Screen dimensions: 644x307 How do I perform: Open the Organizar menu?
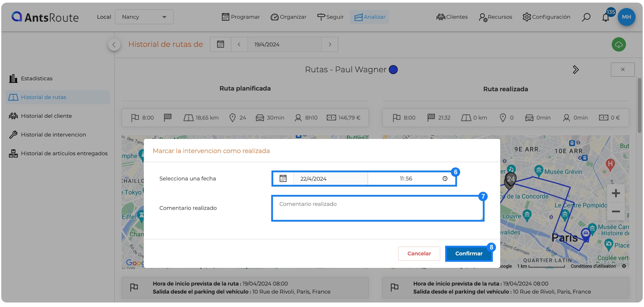pos(288,17)
